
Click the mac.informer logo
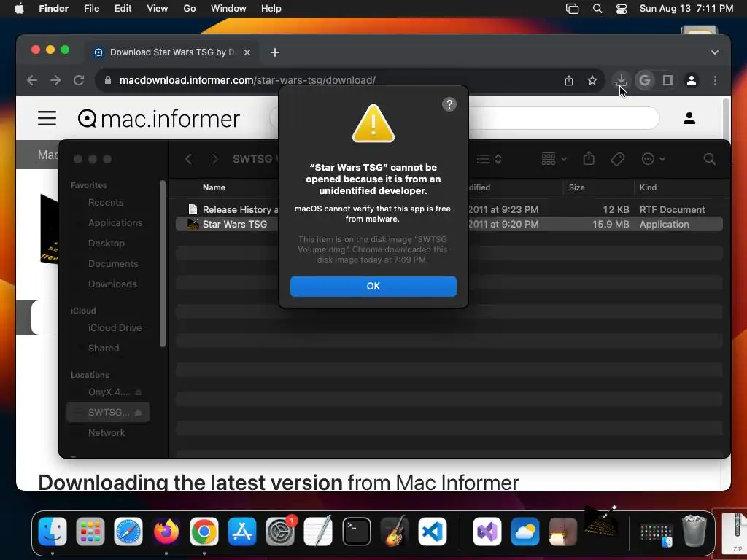[158, 119]
